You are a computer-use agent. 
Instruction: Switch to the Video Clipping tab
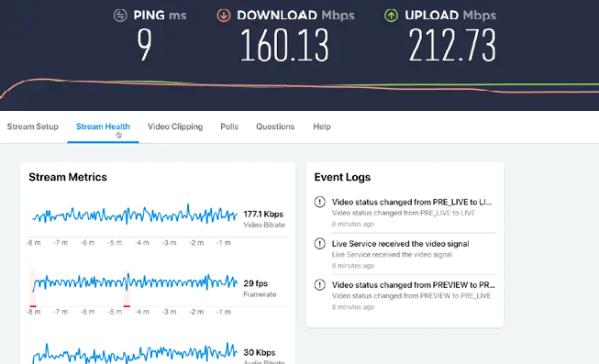click(x=175, y=127)
